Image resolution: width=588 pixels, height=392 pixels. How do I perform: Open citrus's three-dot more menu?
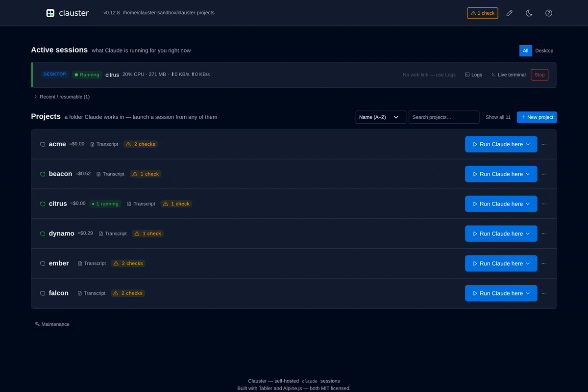[544, 204]
